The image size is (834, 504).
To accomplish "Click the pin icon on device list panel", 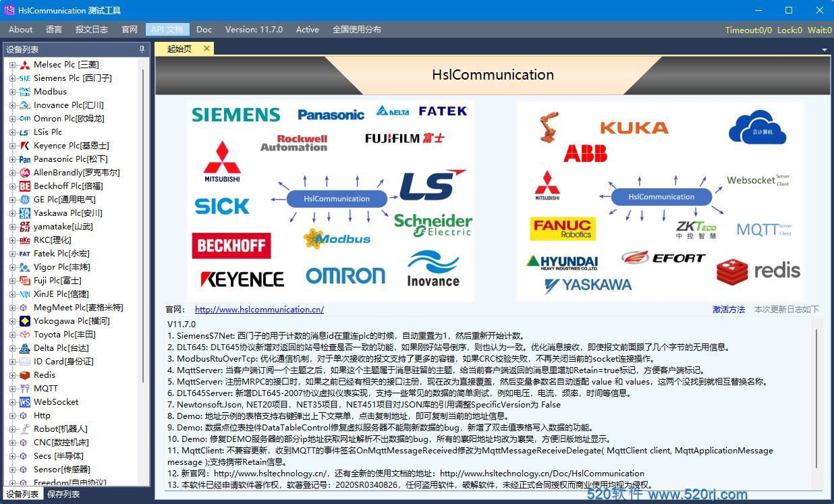I will pos(142,49).
